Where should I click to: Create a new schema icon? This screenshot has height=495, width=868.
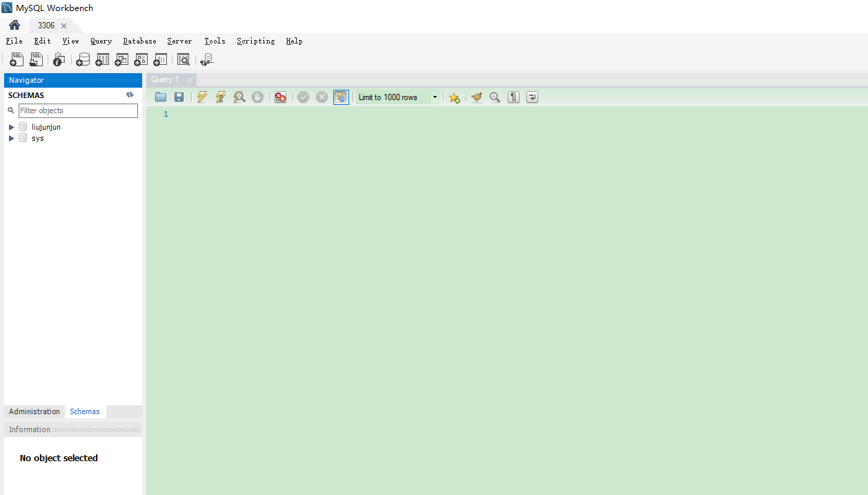click(83, 60)
